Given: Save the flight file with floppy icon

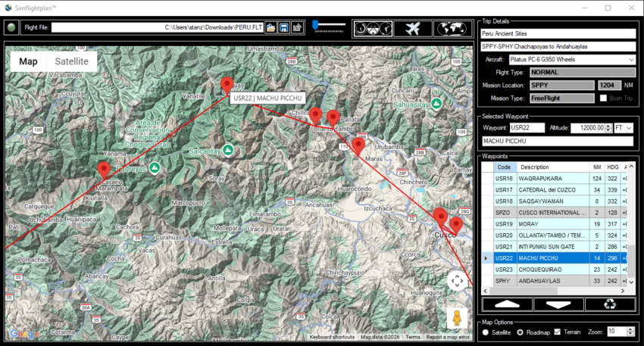Looking at the screenshot, I should [284, 27].
